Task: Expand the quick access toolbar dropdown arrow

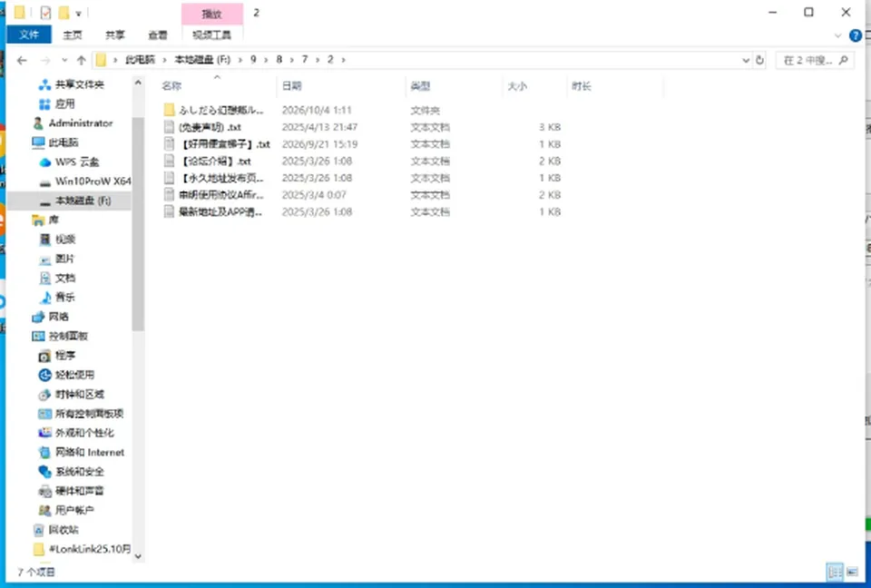Action: tap(78, 14)
